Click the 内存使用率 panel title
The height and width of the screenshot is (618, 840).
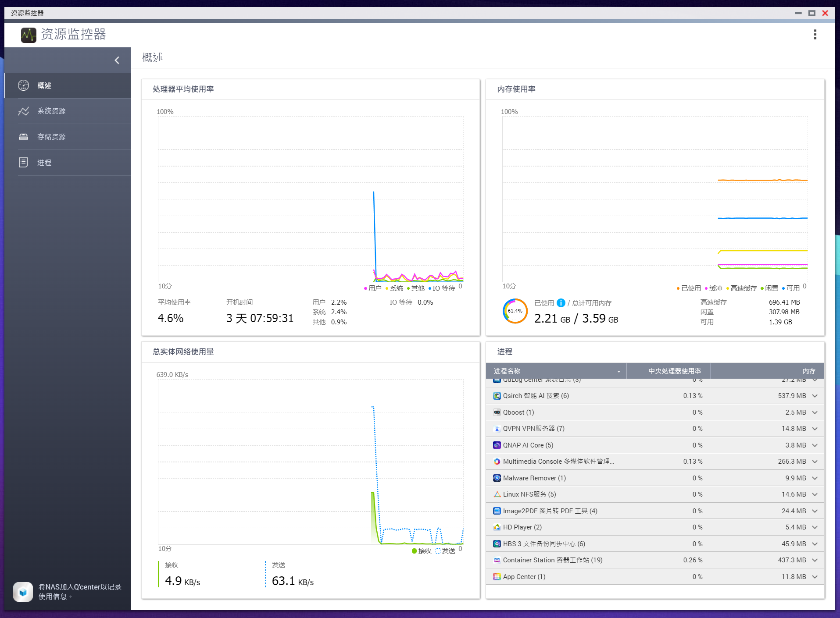coord(516,89)
